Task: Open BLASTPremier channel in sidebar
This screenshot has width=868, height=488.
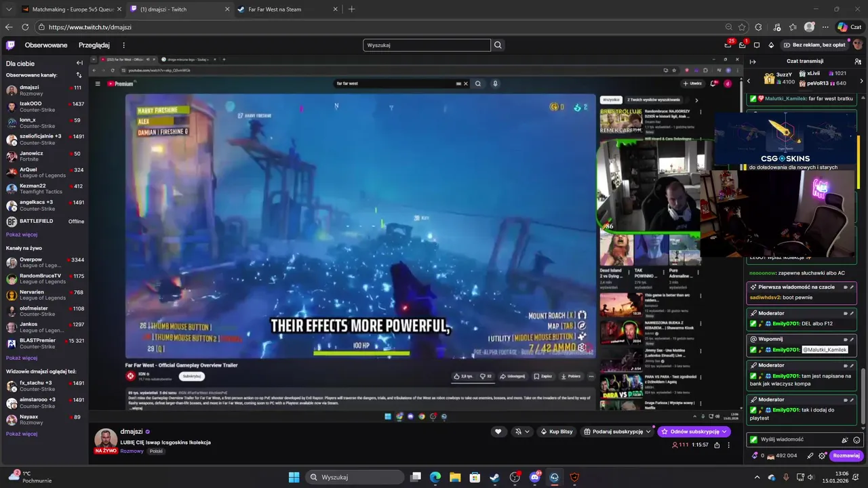Action: click(44, 344)
